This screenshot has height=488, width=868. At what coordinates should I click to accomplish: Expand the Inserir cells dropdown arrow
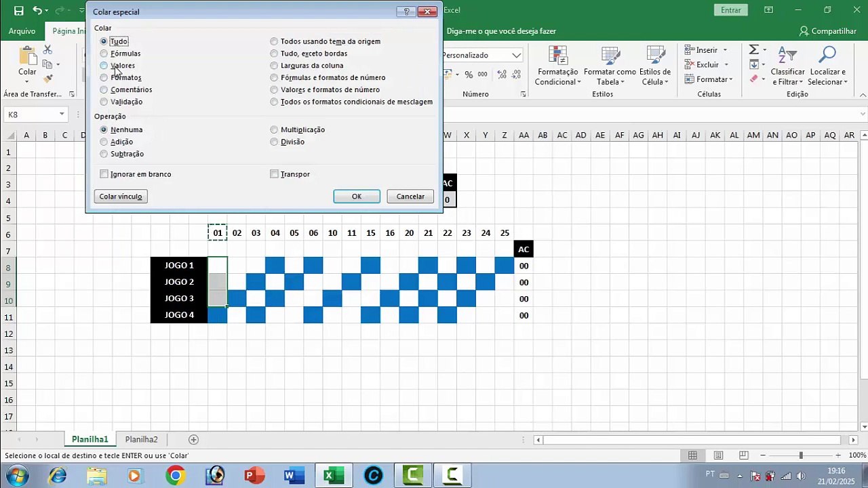click(x=725, y=50)
